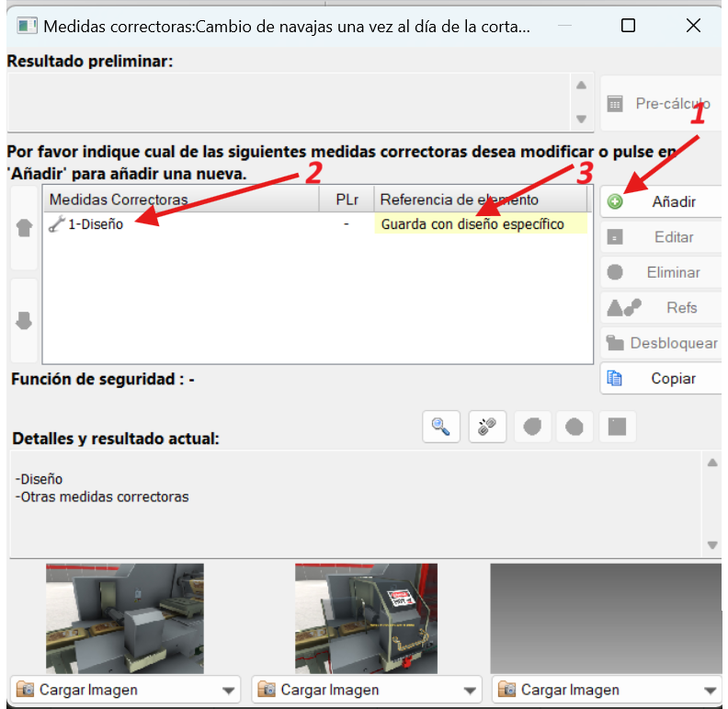Click the grey square icon in toolbar
The image size is (728, 709).
click(617, 427)
